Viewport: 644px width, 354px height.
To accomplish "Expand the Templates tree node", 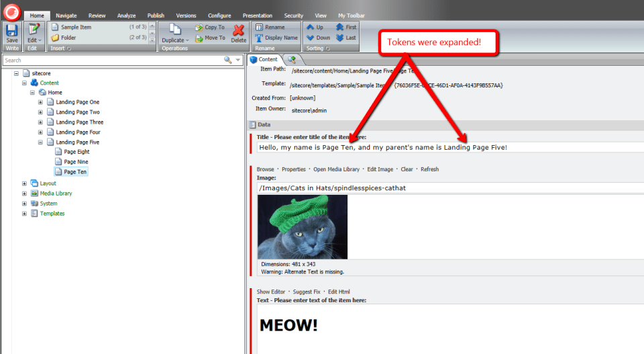I will [x=25, y=214].
